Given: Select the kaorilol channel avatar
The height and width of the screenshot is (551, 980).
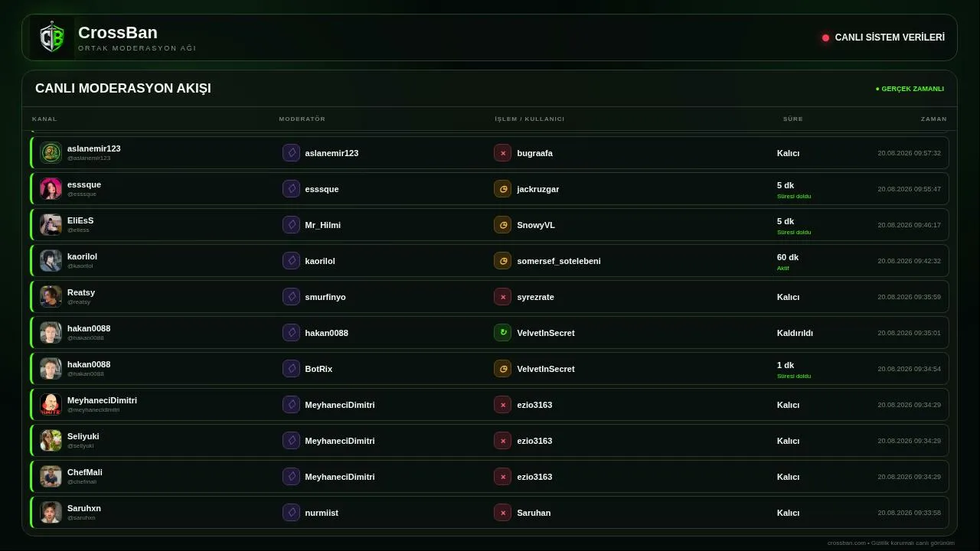Looking at the screenshot, I should tap(51, 261).
